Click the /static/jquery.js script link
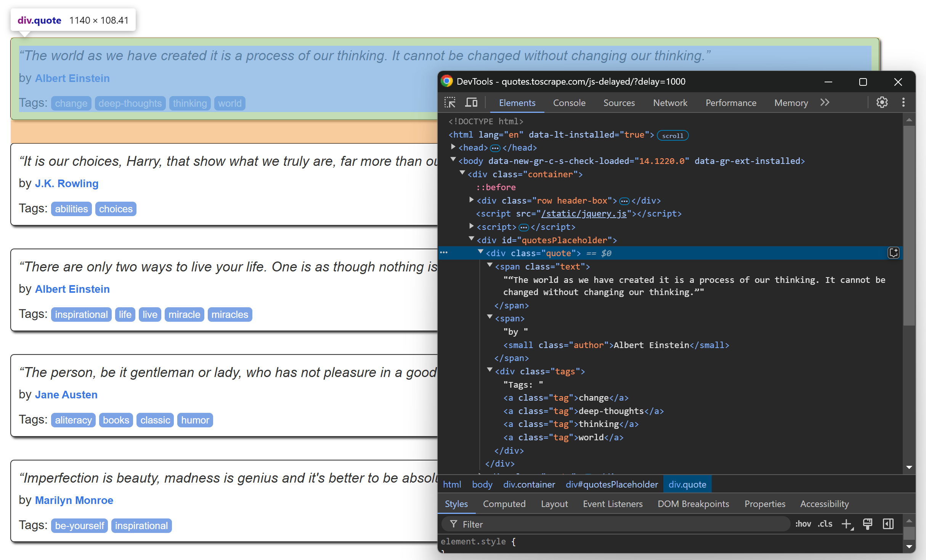The image size is (926, 560). coord(583,213)
